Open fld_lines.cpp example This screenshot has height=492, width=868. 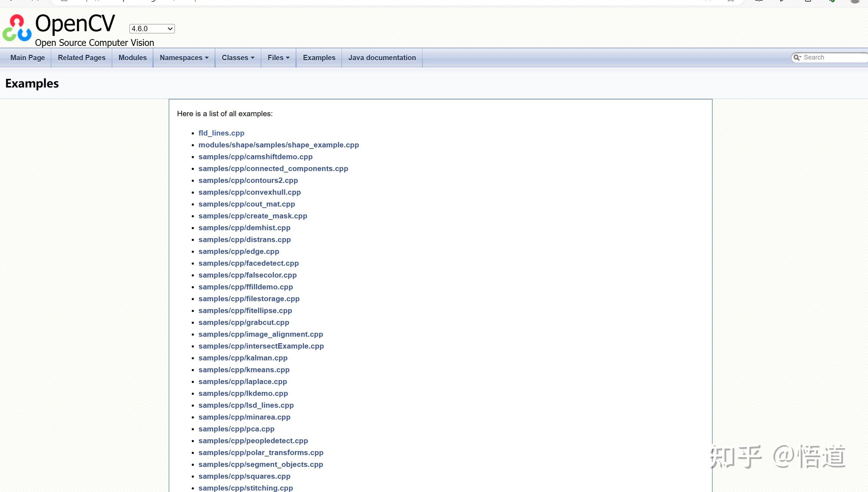coord(221,133)
